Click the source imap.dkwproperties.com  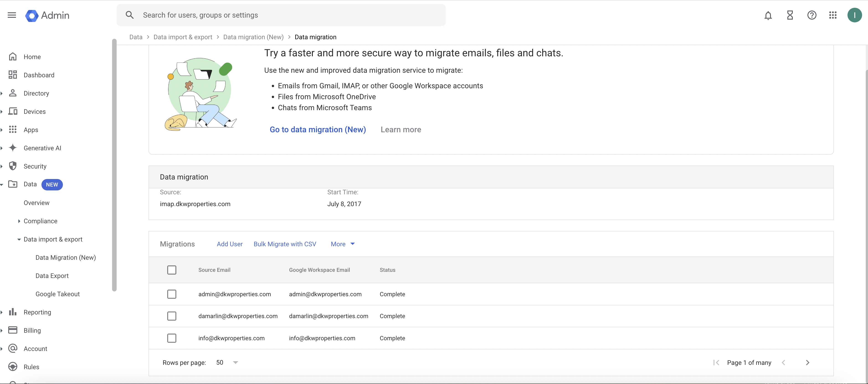click(195, 204)
